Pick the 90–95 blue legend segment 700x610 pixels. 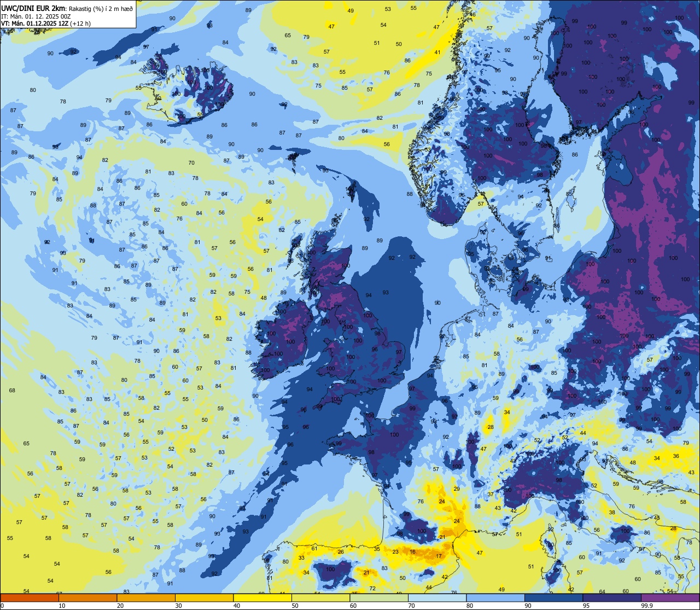(553, 597)
